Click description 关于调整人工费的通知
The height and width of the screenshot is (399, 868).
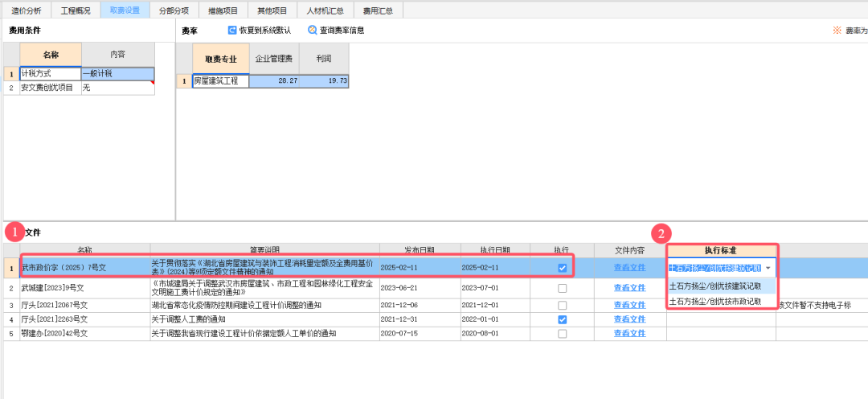point(188,319)
